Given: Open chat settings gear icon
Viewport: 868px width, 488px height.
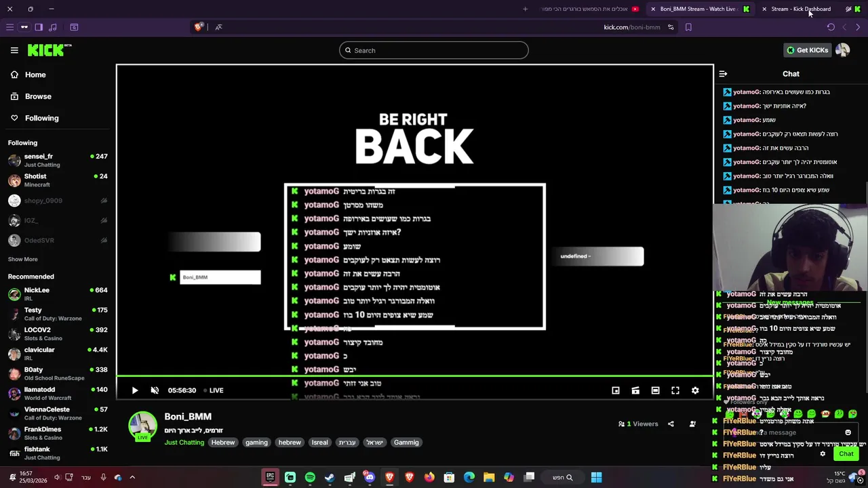Looking at the screenshot, I should coord(823,454).
